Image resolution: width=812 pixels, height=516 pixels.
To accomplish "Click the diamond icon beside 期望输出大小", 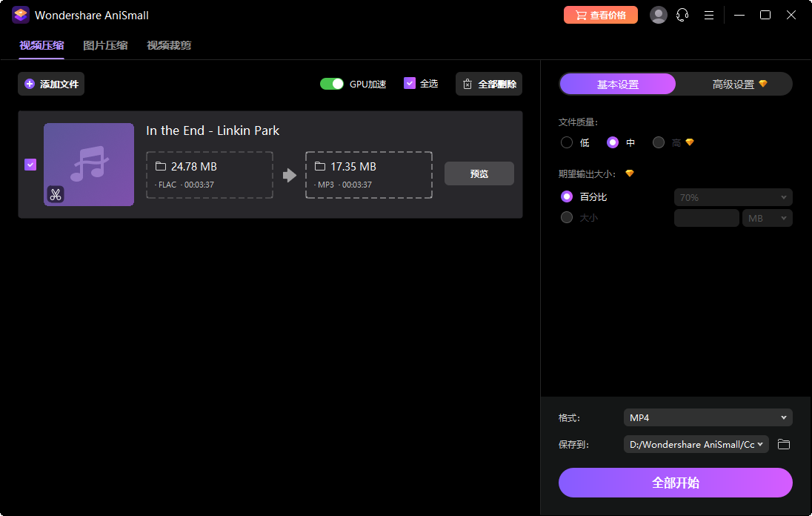I will click(629, 173).
